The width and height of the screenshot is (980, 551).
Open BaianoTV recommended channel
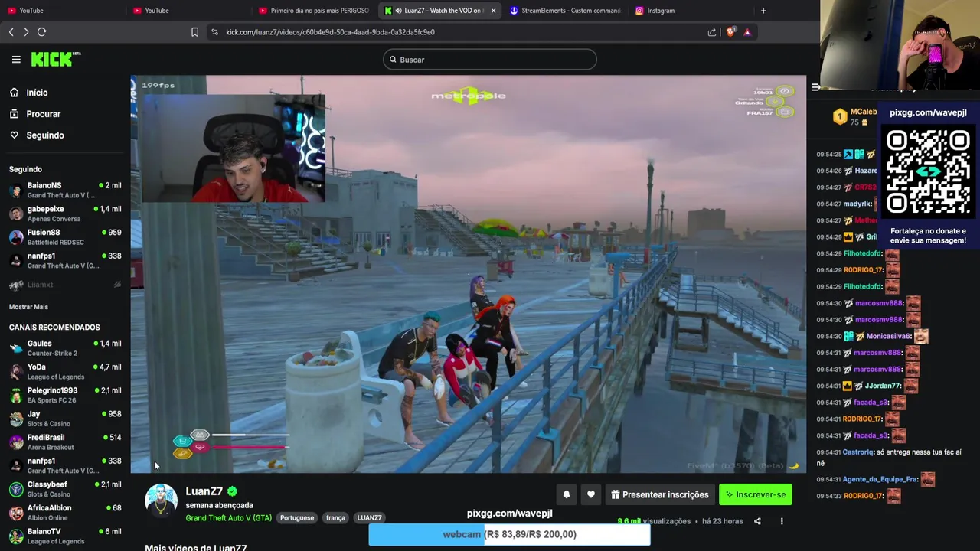coord(65,536)
